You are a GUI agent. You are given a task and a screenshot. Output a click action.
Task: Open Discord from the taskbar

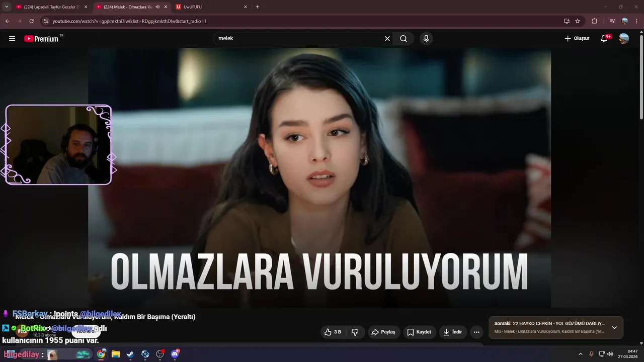[175, 354]
